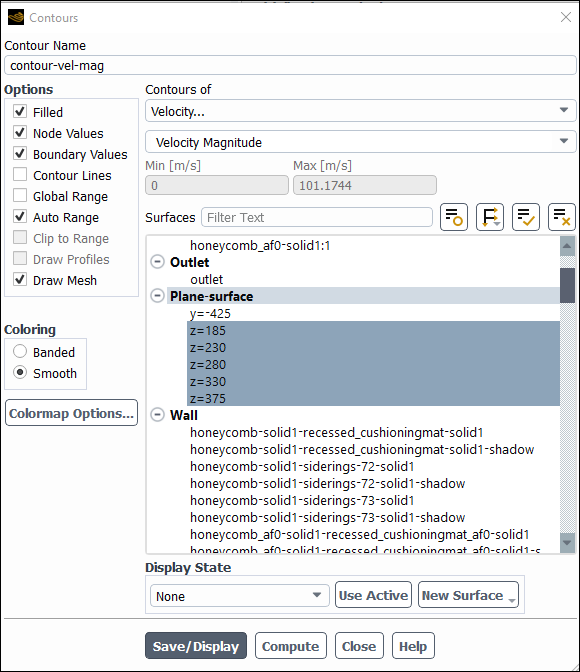This screenshot has width=580, height=672.
Task: Toggle the Global Range option
Action: pyautogui.click(x=20, y=196)
